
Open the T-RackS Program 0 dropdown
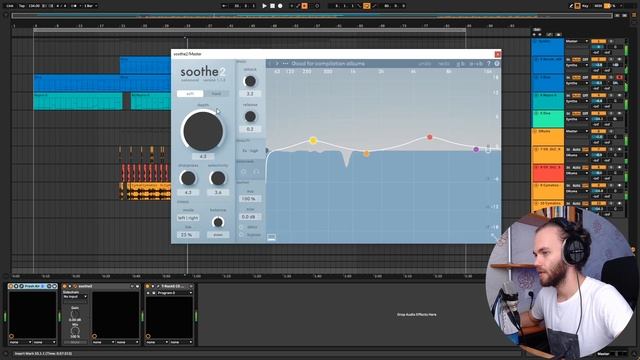(x=175, y=293)
